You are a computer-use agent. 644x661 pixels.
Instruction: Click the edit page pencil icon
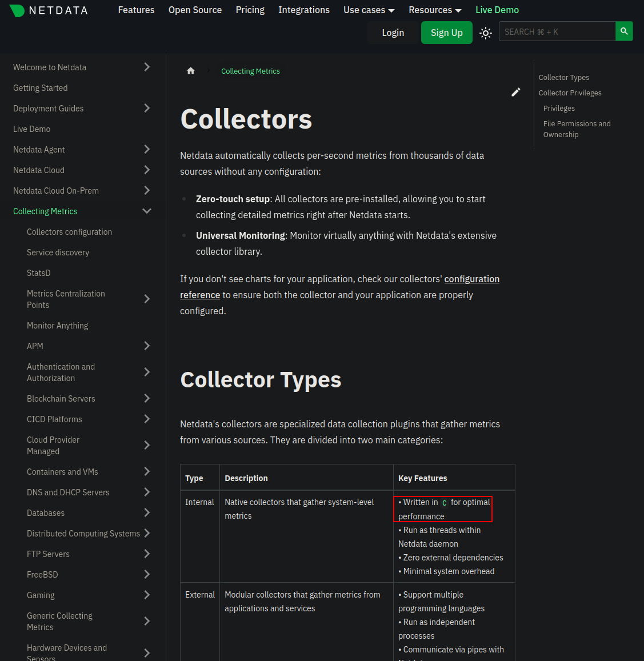coord(516,92)
